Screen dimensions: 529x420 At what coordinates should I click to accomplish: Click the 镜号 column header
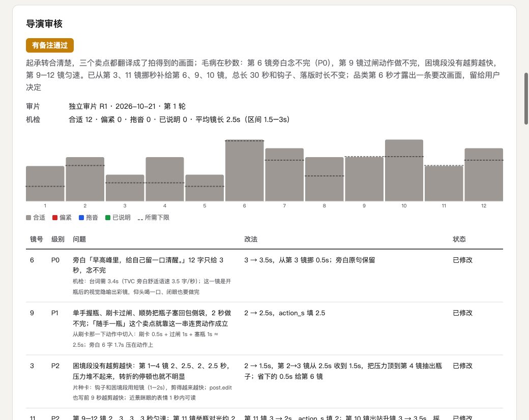(37, 239)
